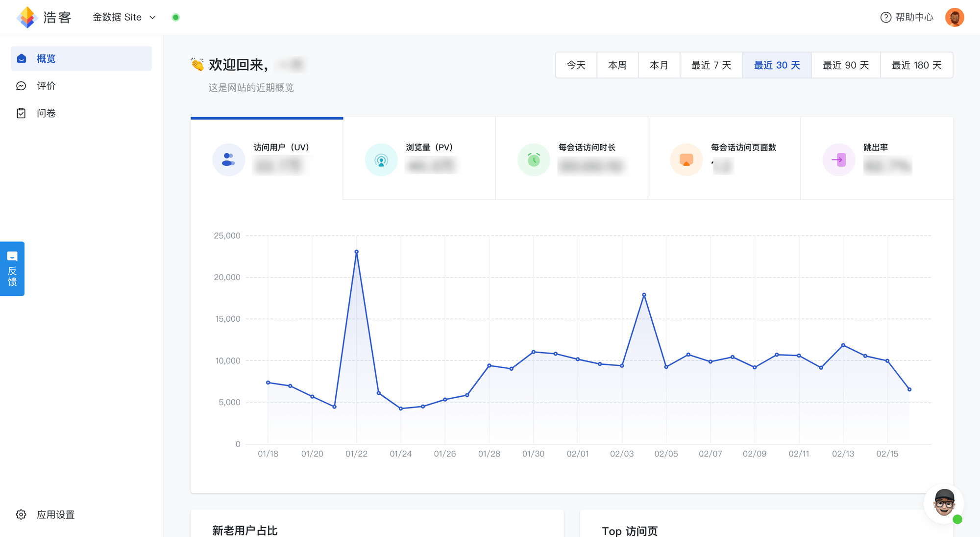980x537 pixels.
Task: Click the 应用设置 (App Settings) gear icon
Action: (x=21, y=515)
